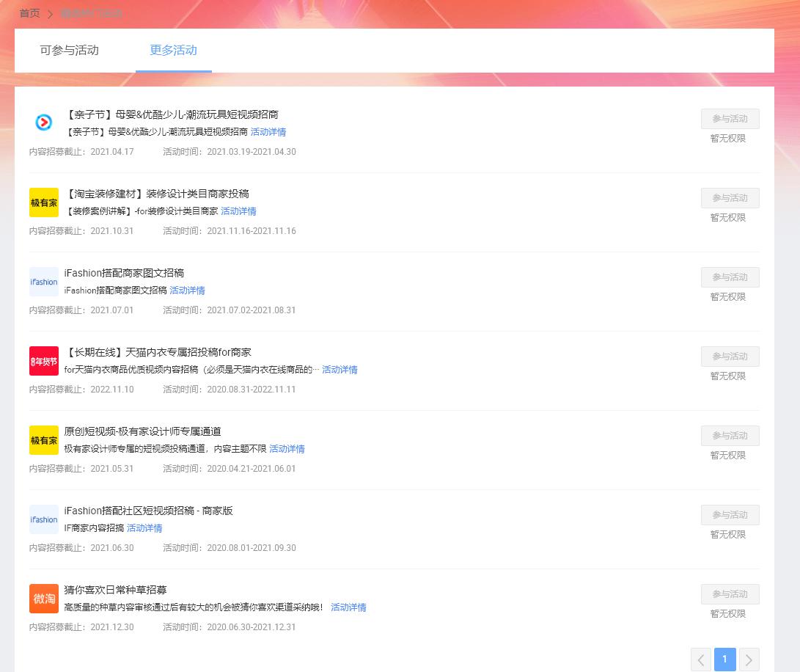Click 参与活动 for 原创短视频-极有家 activity
The image size is (800, 672).
[x=730, y=435]
